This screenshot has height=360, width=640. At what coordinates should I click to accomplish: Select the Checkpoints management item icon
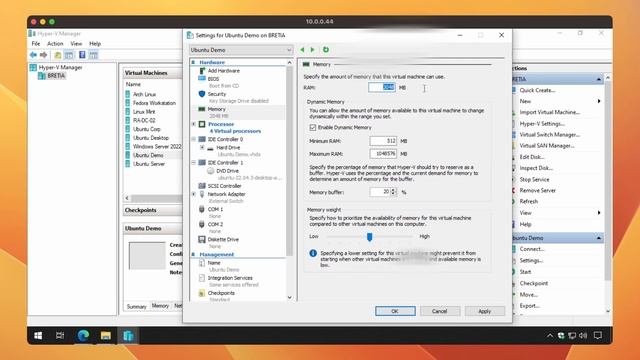click(x=202, y=293)
